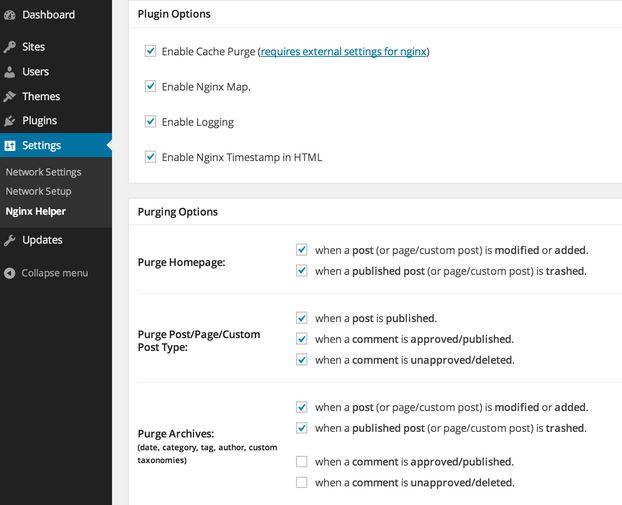Uncheck Enable Nginx Timestamp in HTML
The height and width of the screenshot is (505, 622).
(150, 157)
